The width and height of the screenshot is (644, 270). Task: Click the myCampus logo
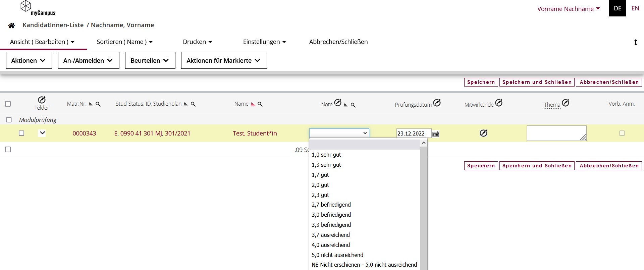coord(38,8)
